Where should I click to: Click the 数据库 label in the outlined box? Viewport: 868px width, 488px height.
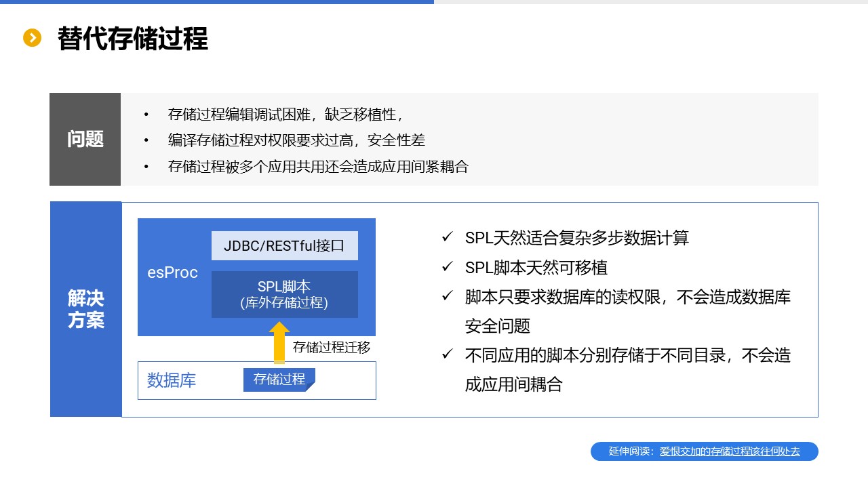click(x=172, y=380)
